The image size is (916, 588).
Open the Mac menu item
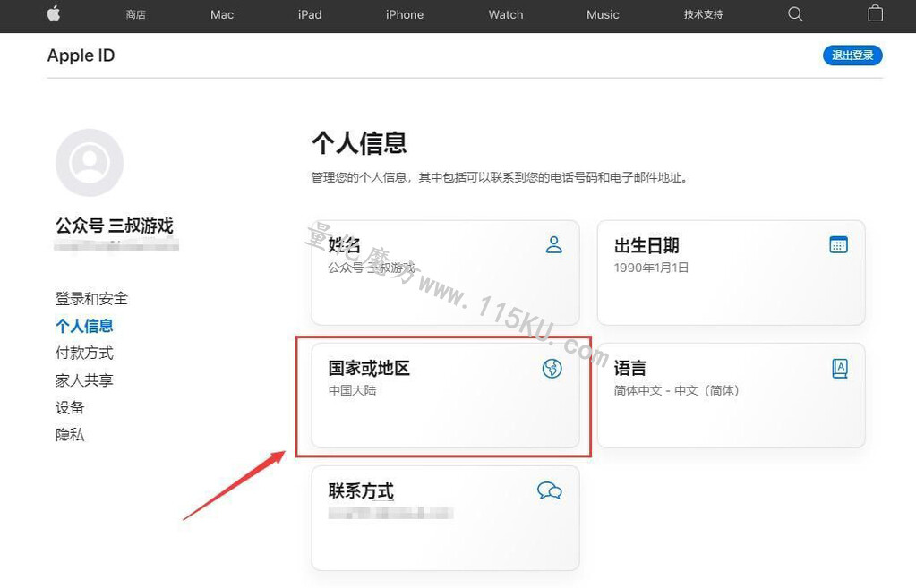pyautogui.click(x=222, y=14)
